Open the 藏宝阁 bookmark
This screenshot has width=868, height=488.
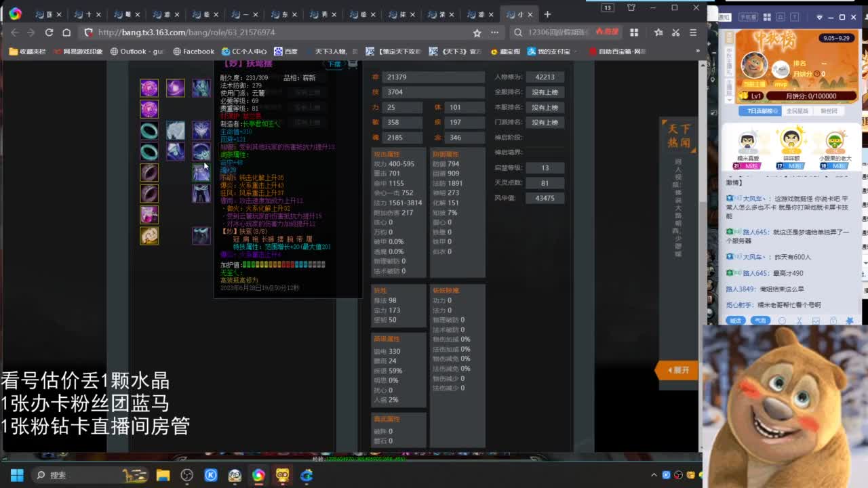(x=505, y=52)
